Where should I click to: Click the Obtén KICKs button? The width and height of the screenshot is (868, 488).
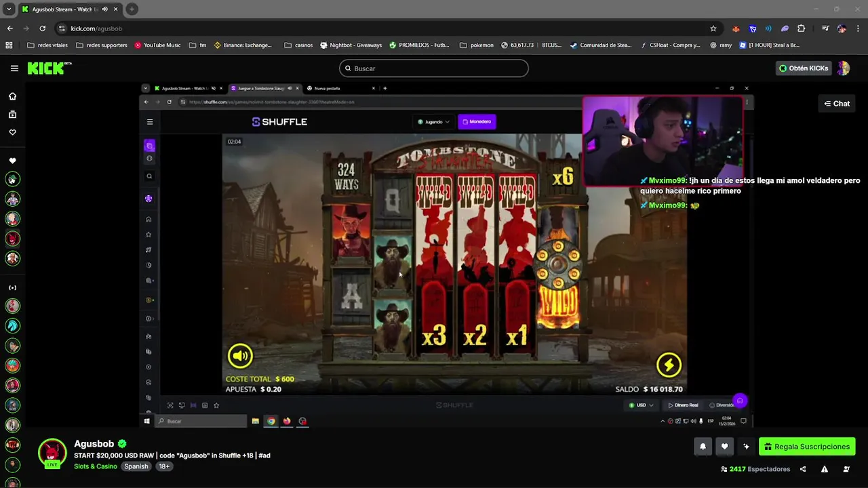[804, 68]
